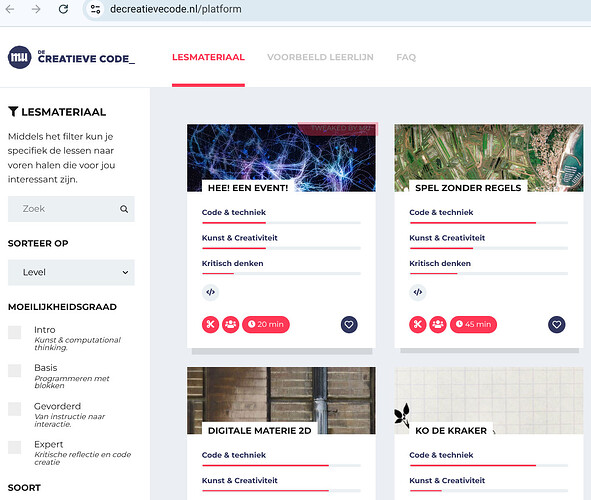
Task: Switch to Voorbeeld Leerlijn tab
Action: pos(320,57)
